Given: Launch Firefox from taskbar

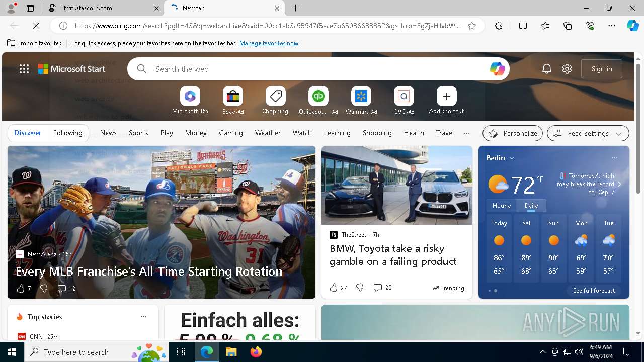Looking at the screenshot, I should click(256, 352).
